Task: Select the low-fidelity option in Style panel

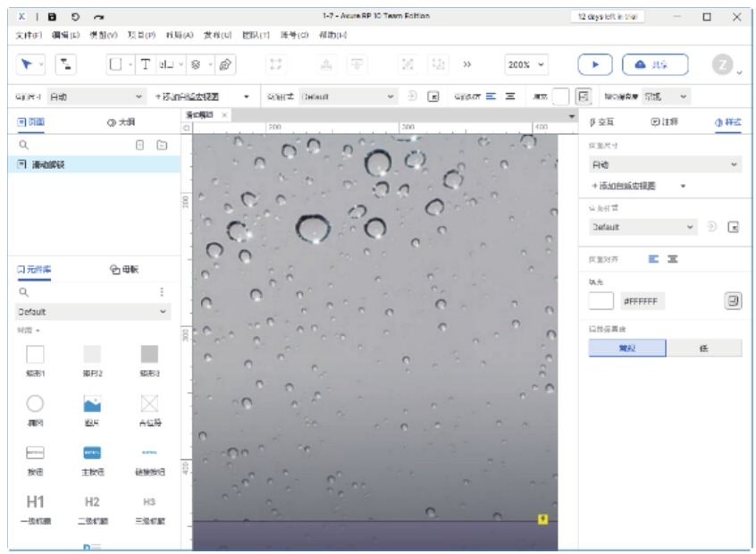Action: (x=703, y=348)
